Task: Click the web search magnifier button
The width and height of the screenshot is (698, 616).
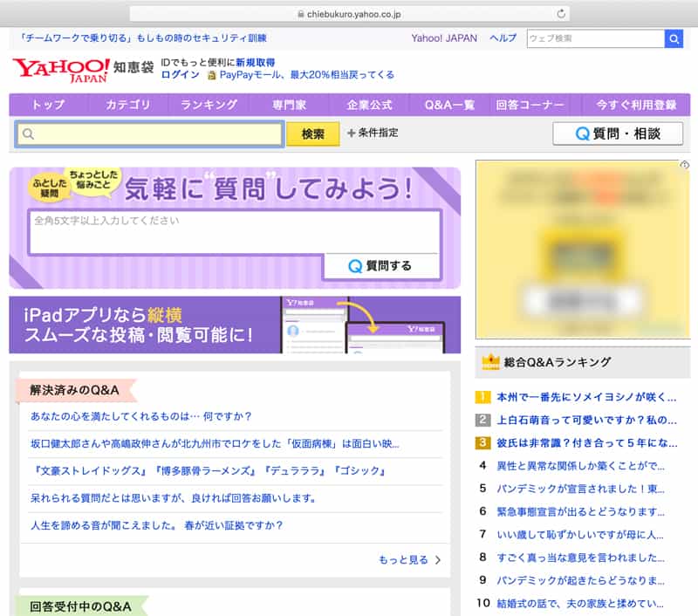Action: click(x=674, y=38)
